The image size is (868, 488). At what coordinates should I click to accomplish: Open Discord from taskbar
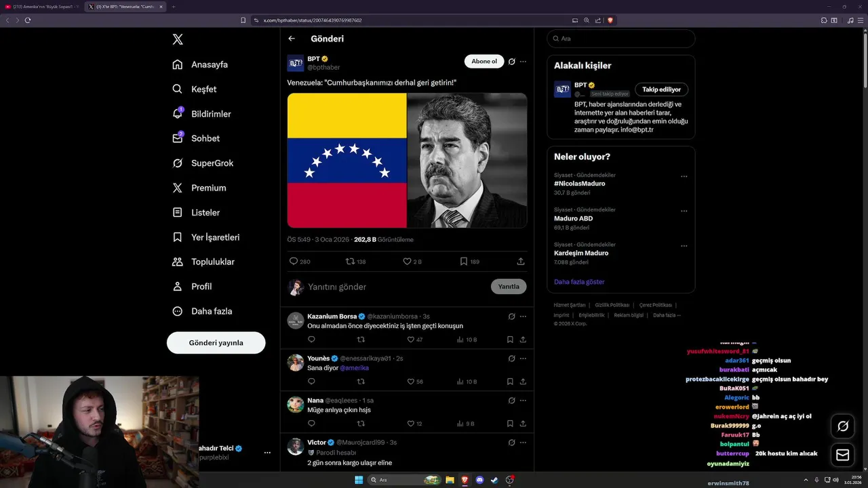(x=480, y=480)
